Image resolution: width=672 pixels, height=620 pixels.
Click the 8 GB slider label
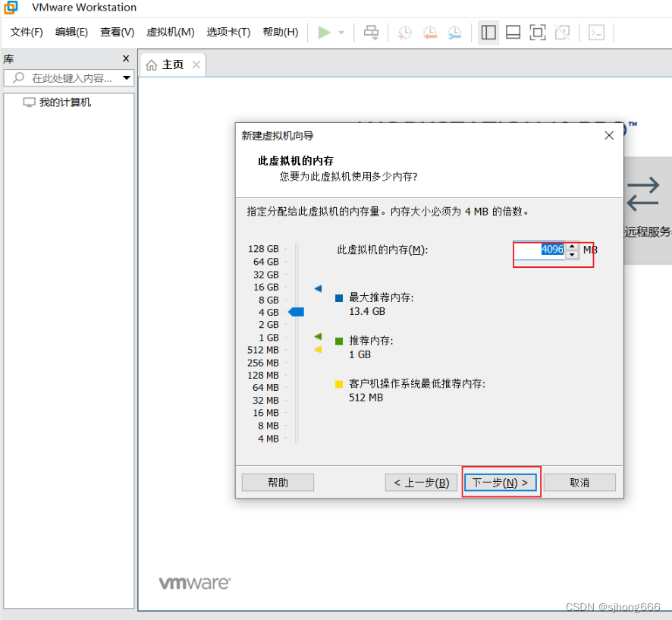268,300
